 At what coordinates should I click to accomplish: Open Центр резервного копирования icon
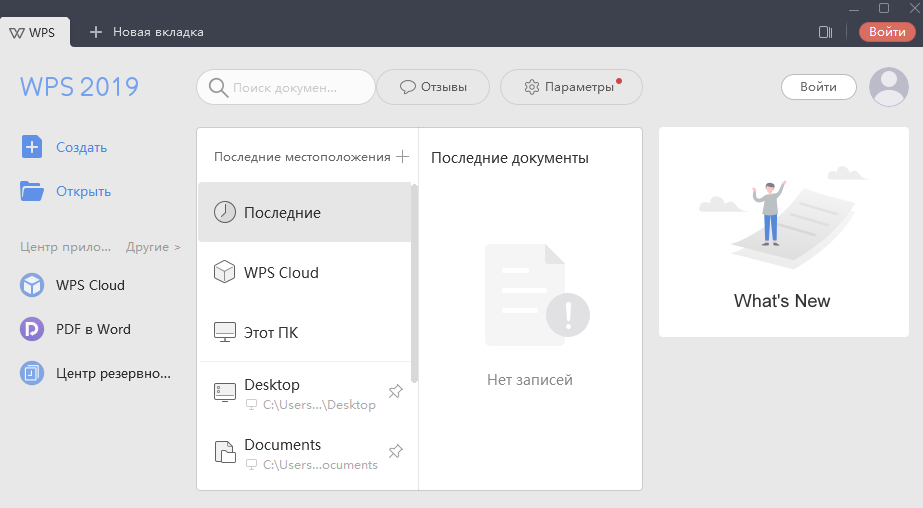(32, 373)
